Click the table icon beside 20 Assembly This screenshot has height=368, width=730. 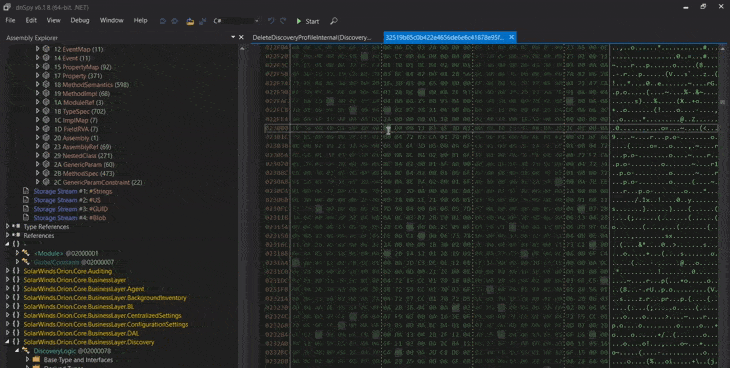pyautogui.click(x=46, y=138)
